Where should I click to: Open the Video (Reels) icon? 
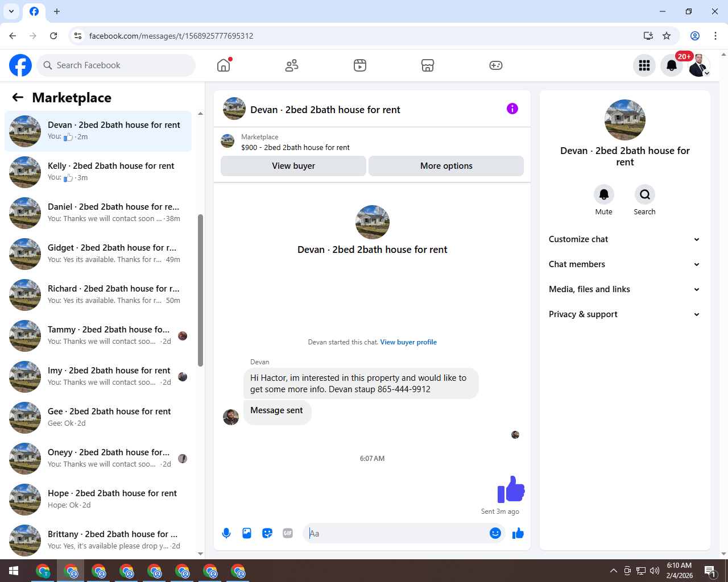pos(360,65)
